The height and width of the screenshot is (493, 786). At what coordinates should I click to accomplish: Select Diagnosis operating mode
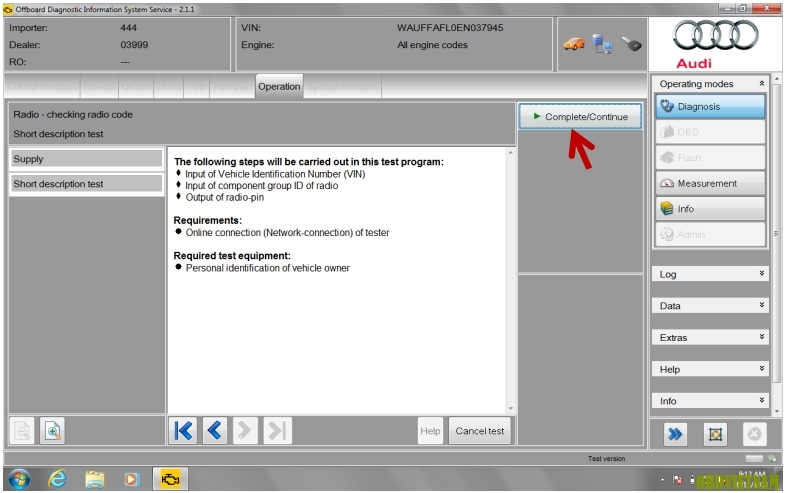point(710,106)
